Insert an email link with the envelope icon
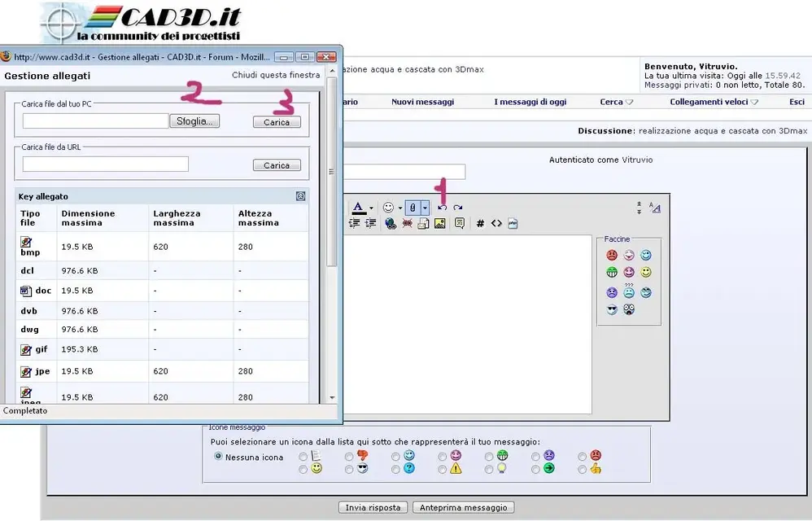The height and width of the screenshot is (521, 812). [423, 223]
